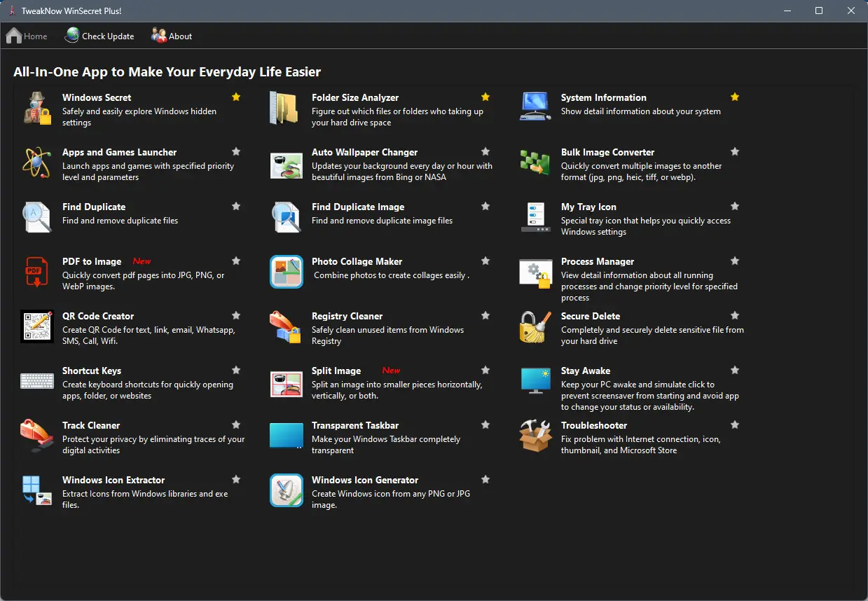This screenshot has width=868, height=601.
Task: Open the About menu item
Action: 172,36
